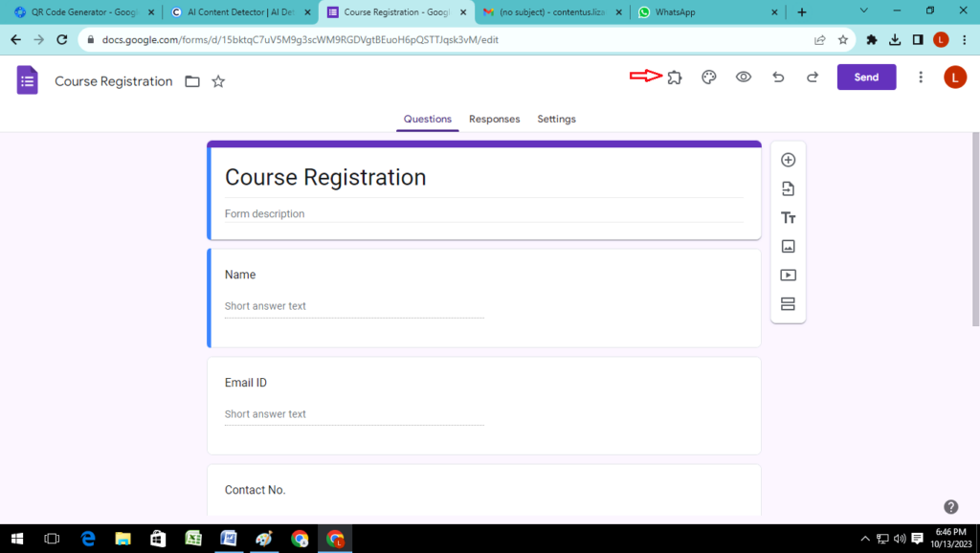Viewport: 980px width, 553px height.
Task: Add a video to the form
Action: [788, 276]
